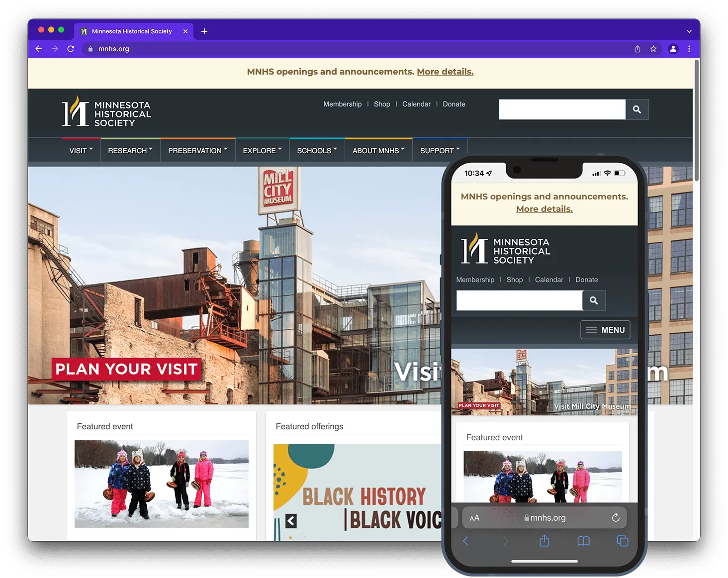
Task: Click the PLAN YOUR VISIT button on desktop
Action: pos(126,369)
